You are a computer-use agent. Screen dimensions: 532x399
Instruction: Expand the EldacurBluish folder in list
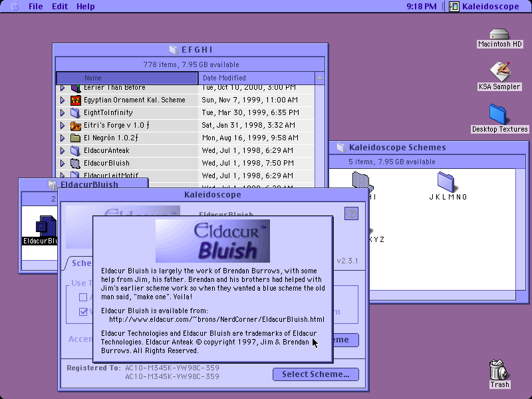(63, 163)
